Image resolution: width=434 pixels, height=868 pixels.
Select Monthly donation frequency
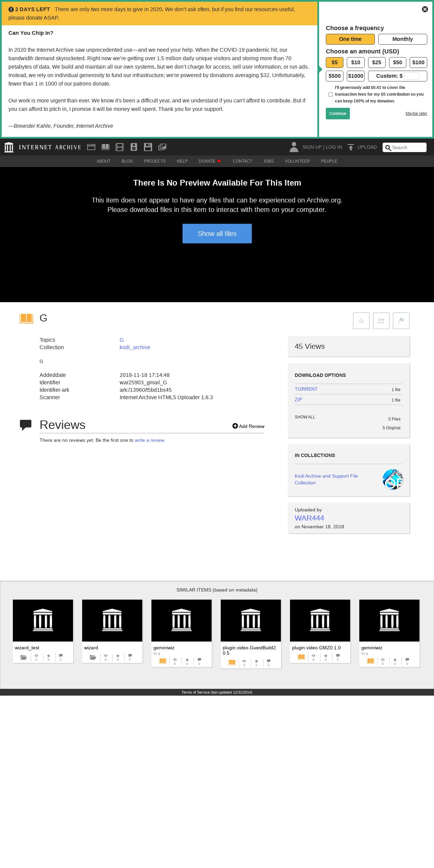[403, 39]
